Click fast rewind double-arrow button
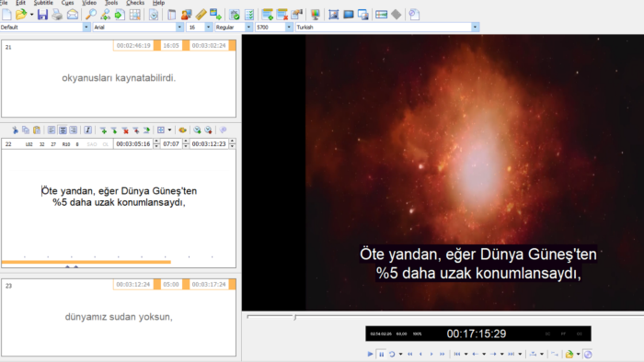 pos(410,355)
